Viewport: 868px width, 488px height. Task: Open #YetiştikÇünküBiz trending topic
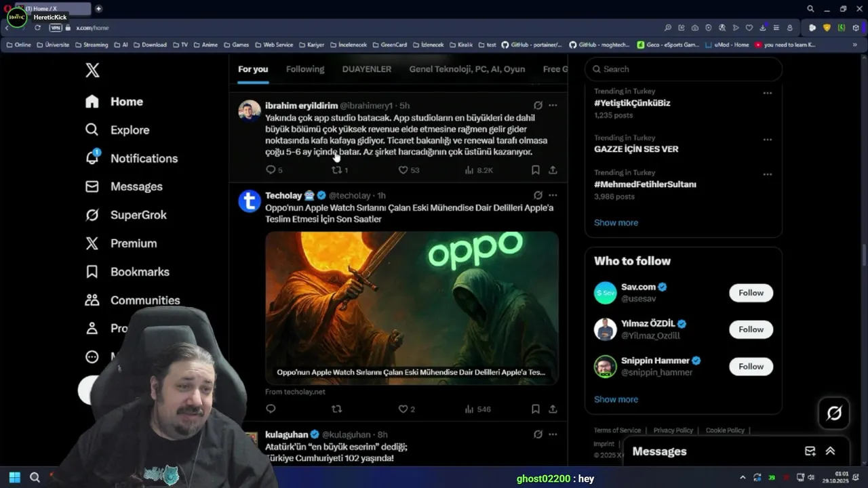(x=632, y=103)
